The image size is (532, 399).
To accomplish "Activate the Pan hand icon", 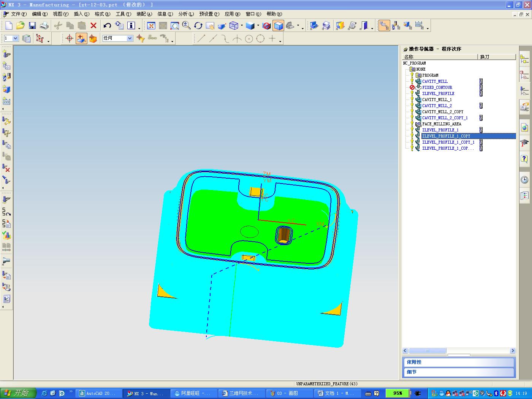I will point(210,25).
